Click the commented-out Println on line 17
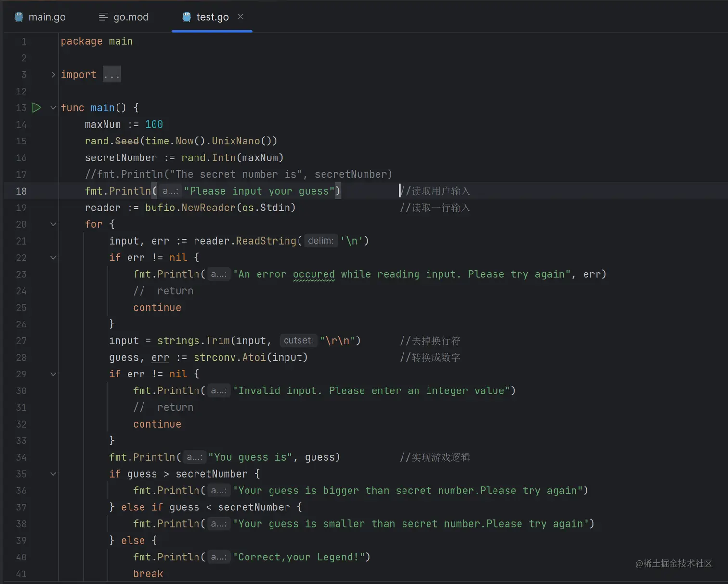This screenshot has height=584, width=728. 239,175
